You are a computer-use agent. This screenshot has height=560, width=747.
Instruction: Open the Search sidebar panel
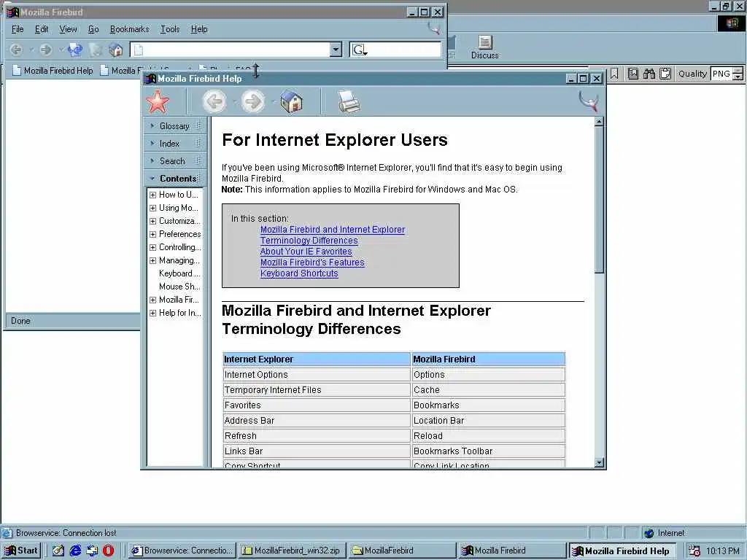coord(175,161)
